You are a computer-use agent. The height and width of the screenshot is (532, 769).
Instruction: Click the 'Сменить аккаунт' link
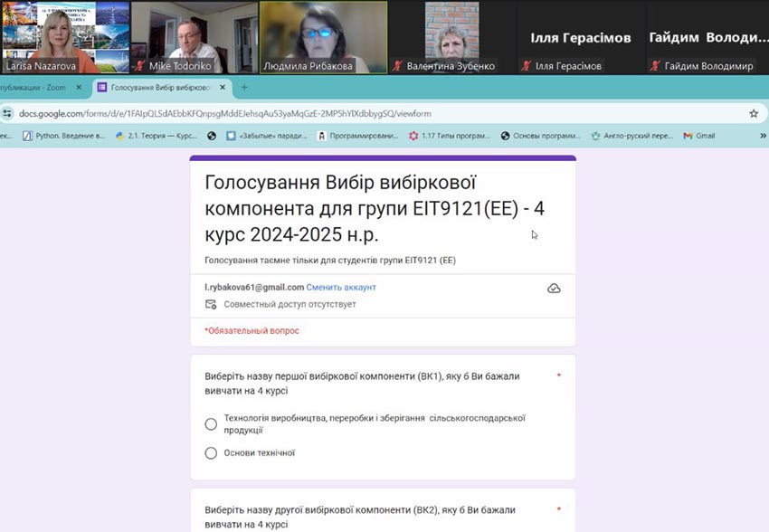(x=341, y=287)
